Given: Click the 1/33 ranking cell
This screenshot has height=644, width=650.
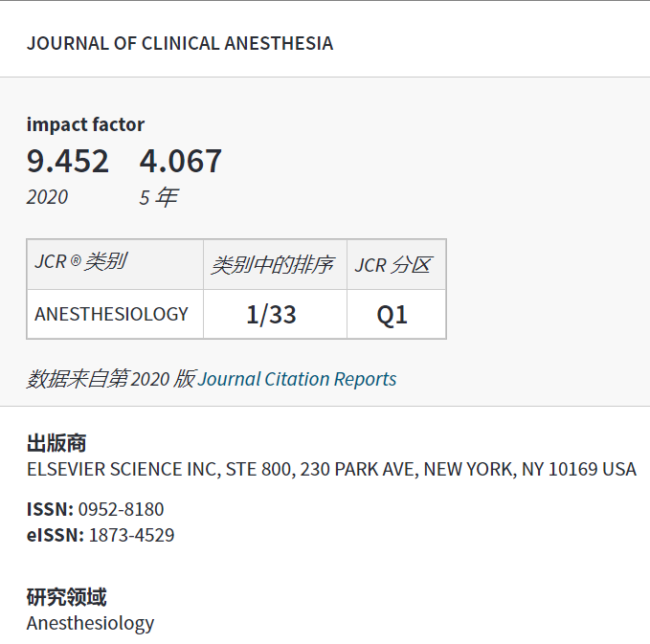Looking at the screenshot, I should (271, 315).
